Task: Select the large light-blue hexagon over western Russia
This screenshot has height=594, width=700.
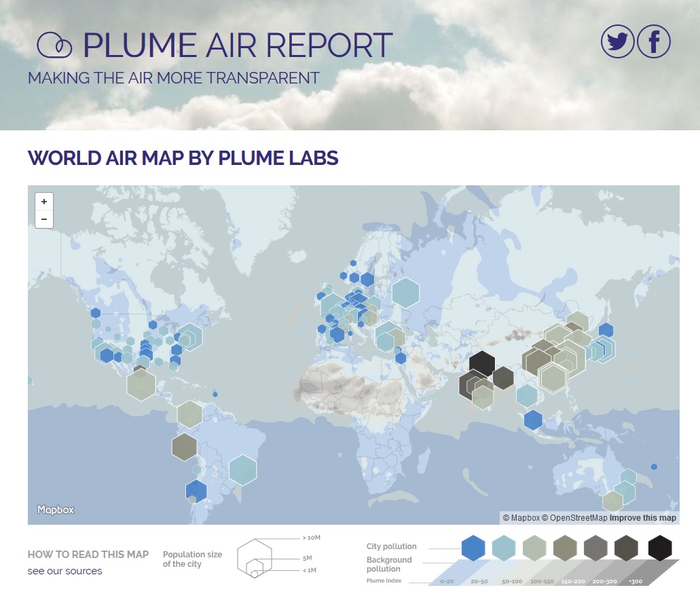Action: [406, 293]
